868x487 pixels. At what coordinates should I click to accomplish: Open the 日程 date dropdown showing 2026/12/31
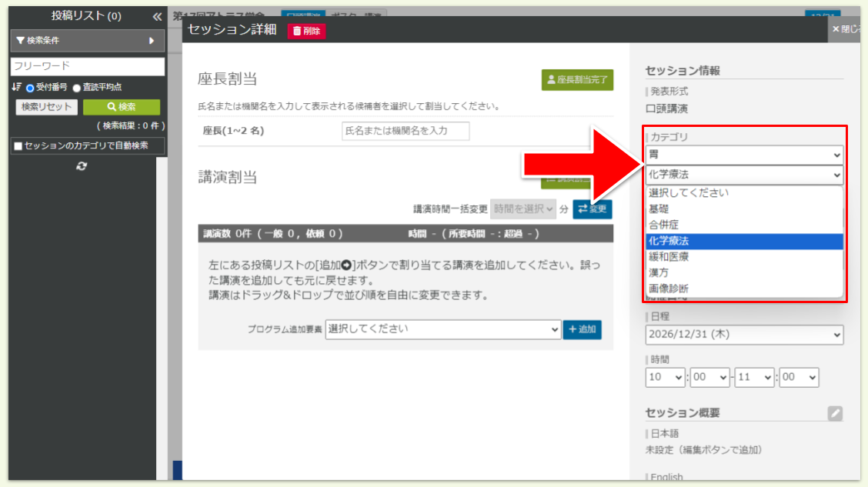743,335
